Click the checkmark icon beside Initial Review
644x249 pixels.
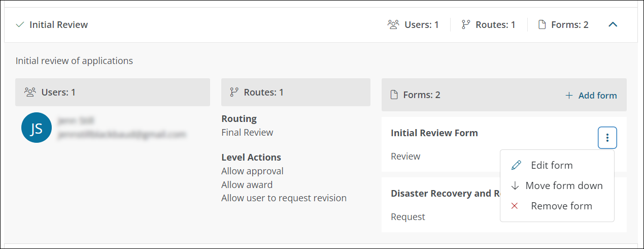click(x=20, y=24)
